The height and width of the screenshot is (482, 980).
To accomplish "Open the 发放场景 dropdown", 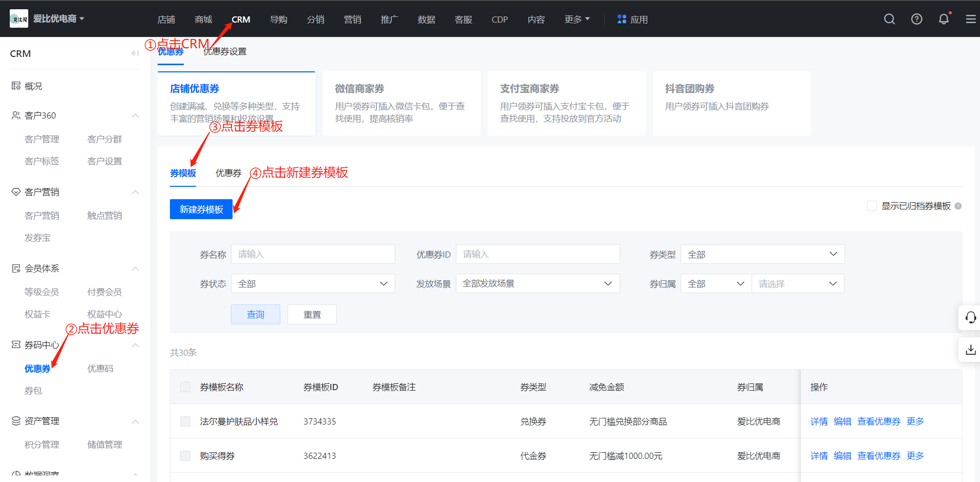I will [537, 283].
